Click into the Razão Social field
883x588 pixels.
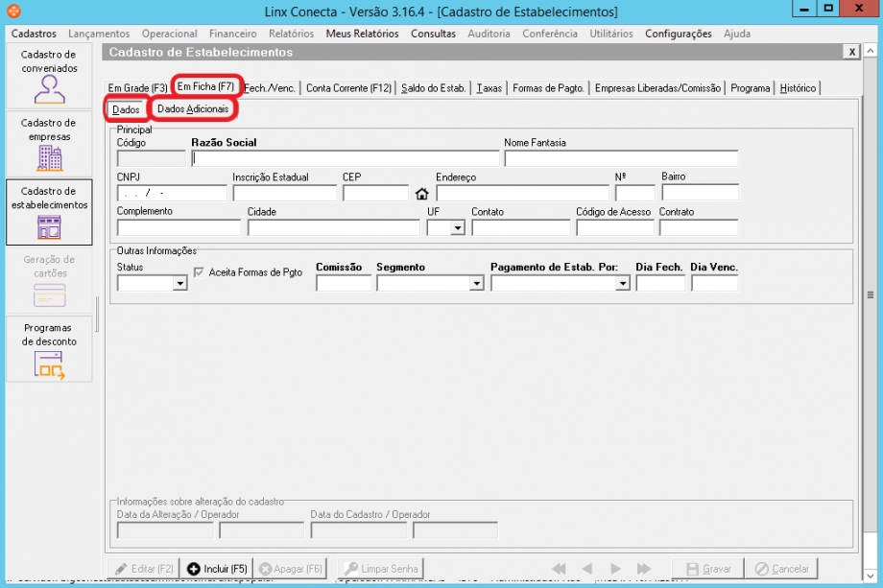coord(345,159)
